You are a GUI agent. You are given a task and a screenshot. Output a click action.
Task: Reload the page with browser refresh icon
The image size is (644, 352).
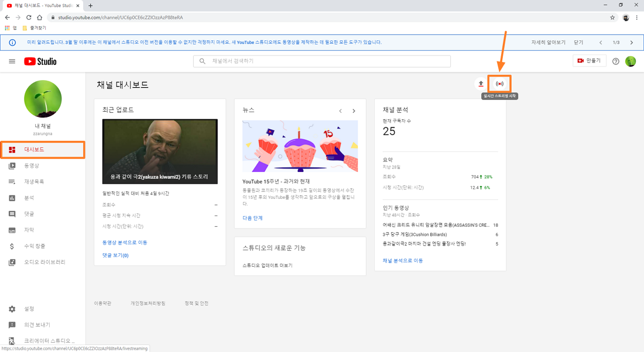(x=29, y=17)
